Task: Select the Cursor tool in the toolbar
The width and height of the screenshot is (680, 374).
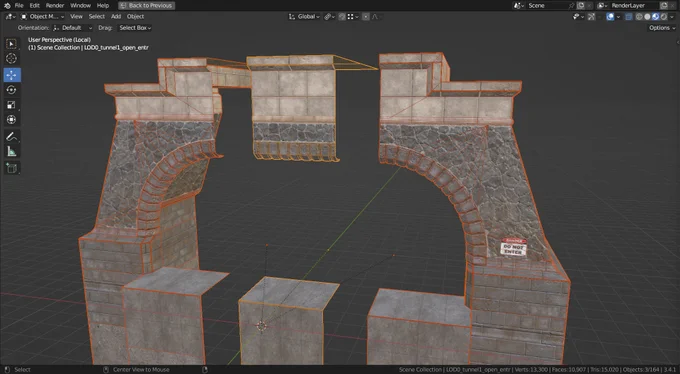Action: (x=11, y=58)
